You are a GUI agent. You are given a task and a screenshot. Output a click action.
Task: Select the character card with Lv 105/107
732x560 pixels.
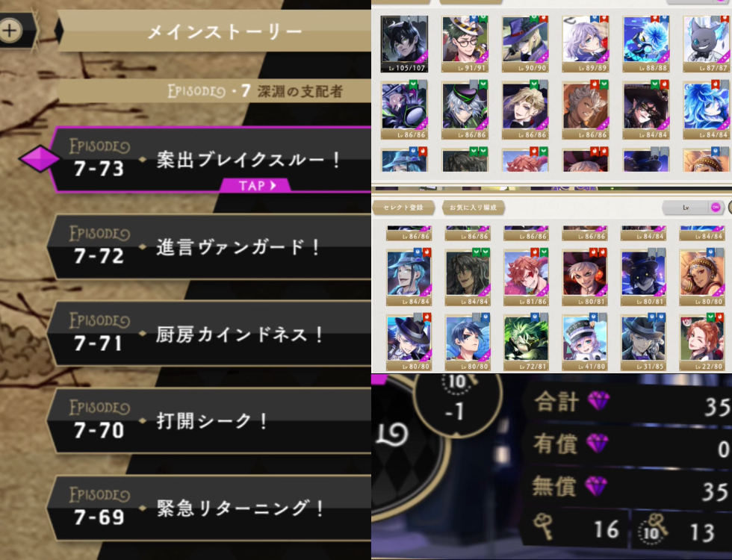coord(404,44)
